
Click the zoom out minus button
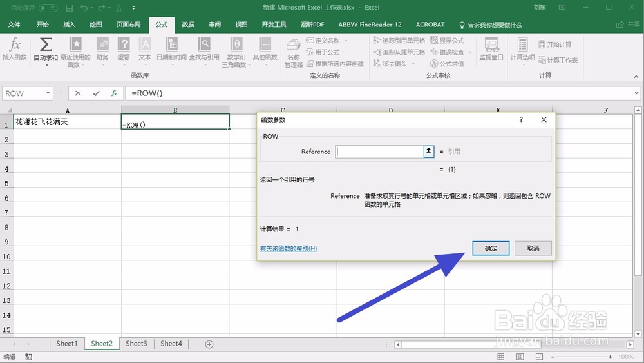click(553, 357)
